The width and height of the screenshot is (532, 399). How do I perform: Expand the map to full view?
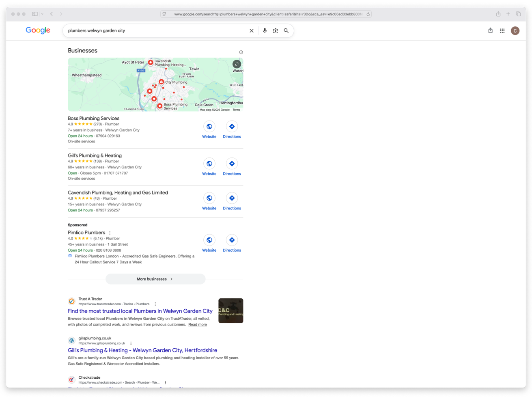pos(237,64)
